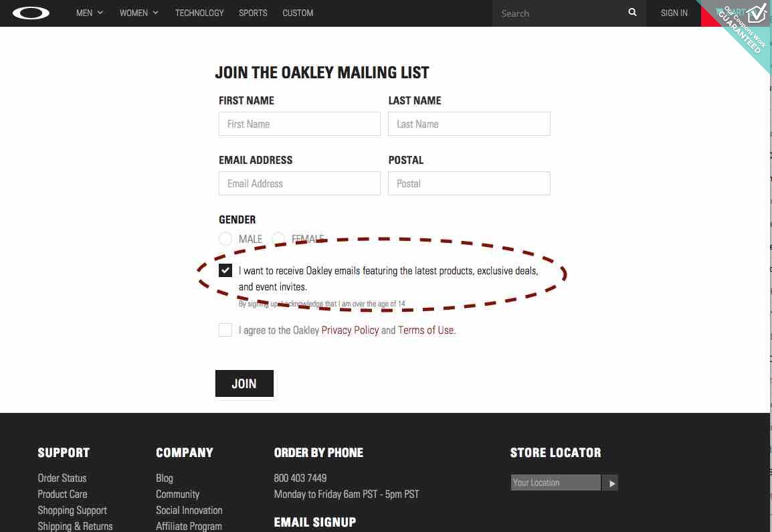Click the store locator arrow button
Viewport: 772px width, 532px height.
(x=611, y=483)
